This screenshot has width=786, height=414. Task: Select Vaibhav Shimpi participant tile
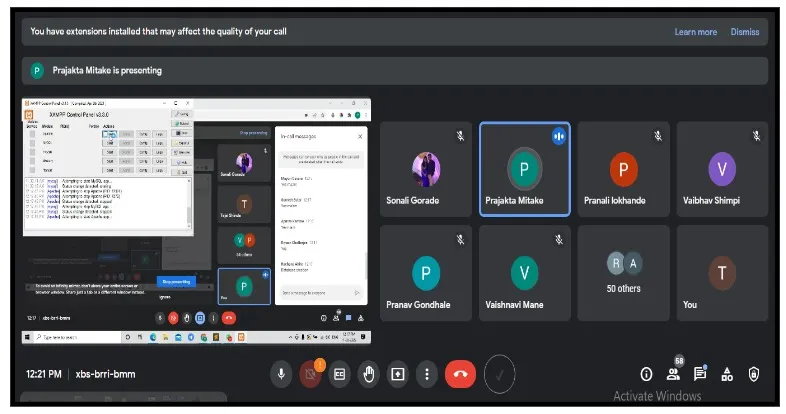(722, 169)
